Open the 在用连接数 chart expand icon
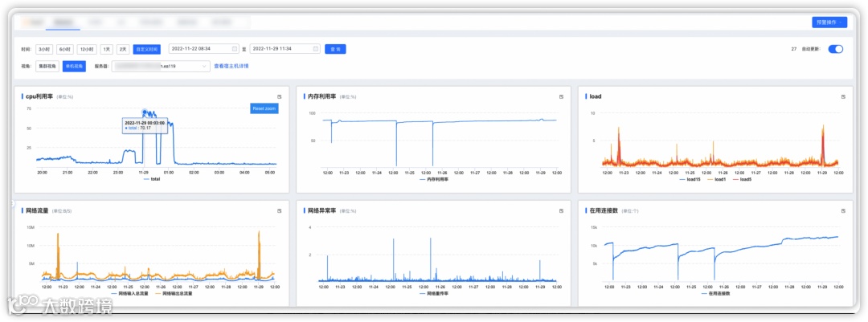The image size is (868, 322). (x=843, y=211)
